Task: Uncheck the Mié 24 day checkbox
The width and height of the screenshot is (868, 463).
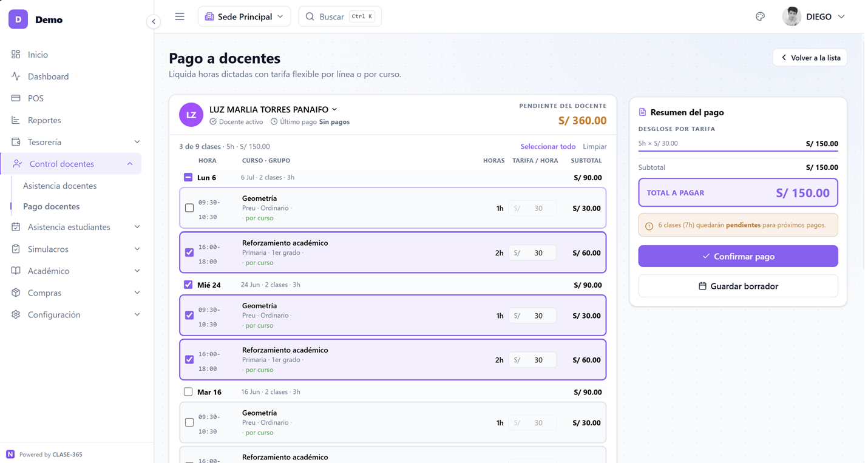Action: click(x=188, y=285)
